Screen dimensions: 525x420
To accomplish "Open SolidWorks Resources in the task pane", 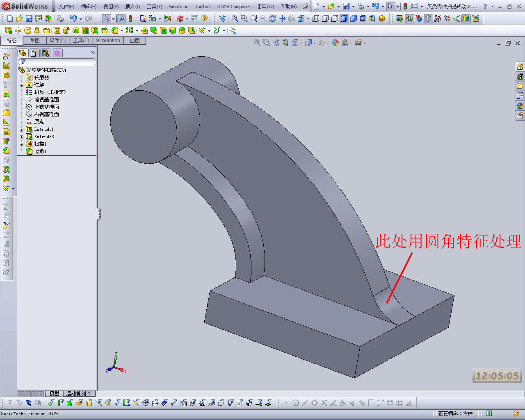I will point(520,67).
